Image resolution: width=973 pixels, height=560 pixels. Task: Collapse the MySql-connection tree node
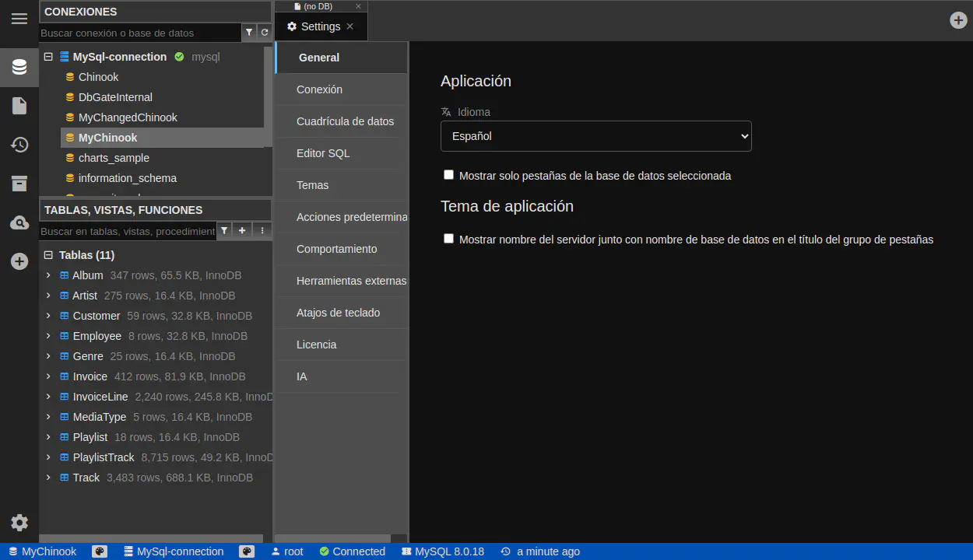coord(48,57)
